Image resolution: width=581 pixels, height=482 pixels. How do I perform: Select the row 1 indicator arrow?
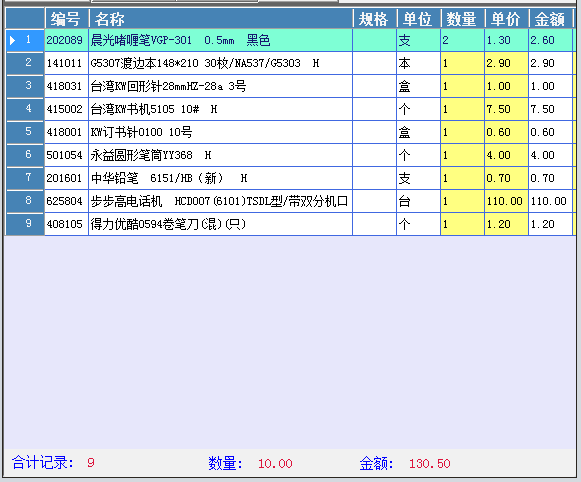pyautogui.click(x=13, y=40)
